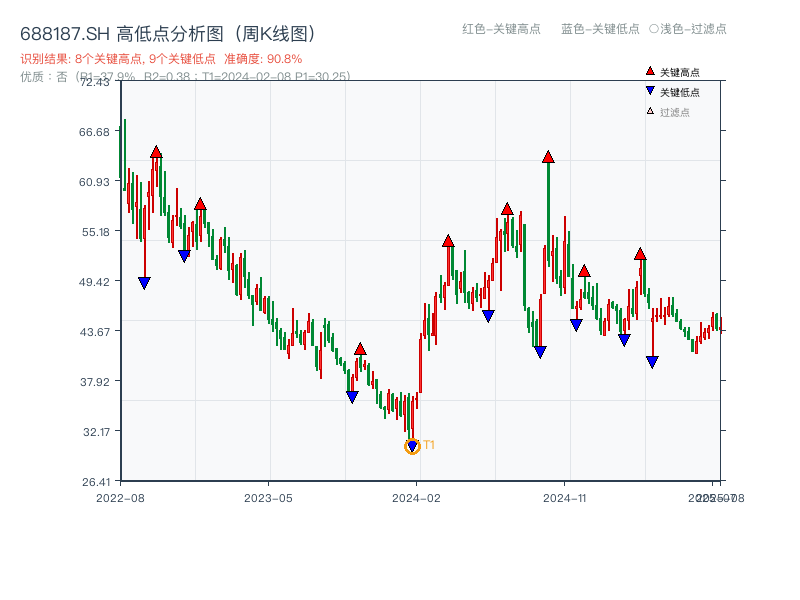Click the hollow triangle icon in the legend
This screenshot has width=800, height=600.
[650, 111]
